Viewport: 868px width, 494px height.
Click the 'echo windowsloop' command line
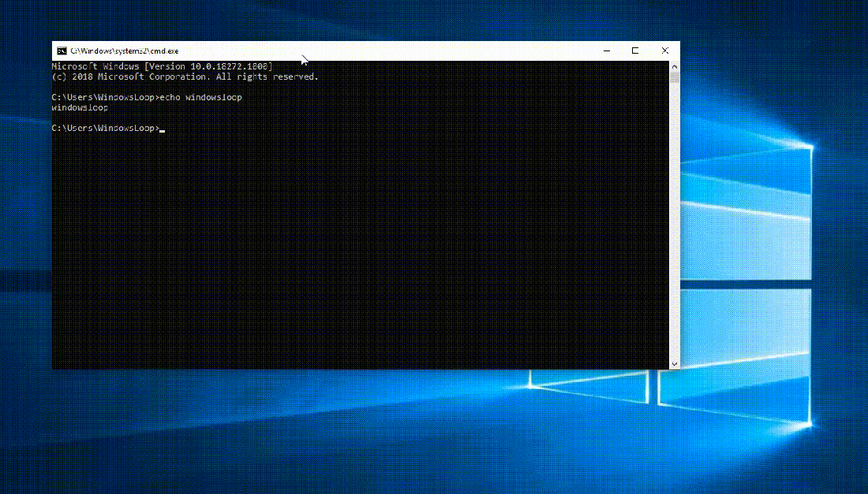147,98
